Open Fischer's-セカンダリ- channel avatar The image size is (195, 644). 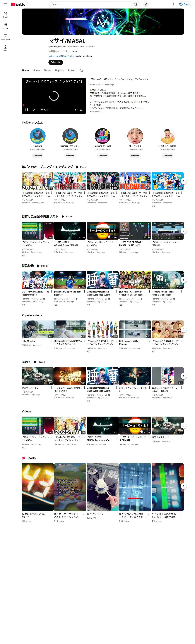[70, 136]
